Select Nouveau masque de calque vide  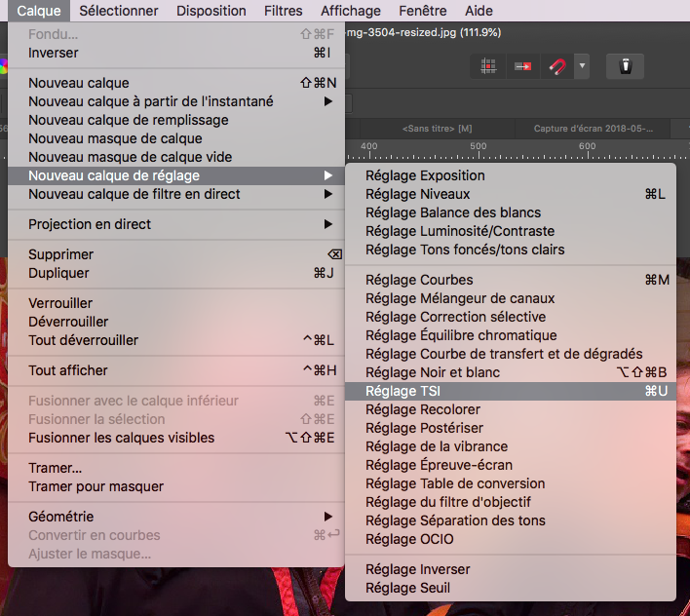[x=176, y=157]
